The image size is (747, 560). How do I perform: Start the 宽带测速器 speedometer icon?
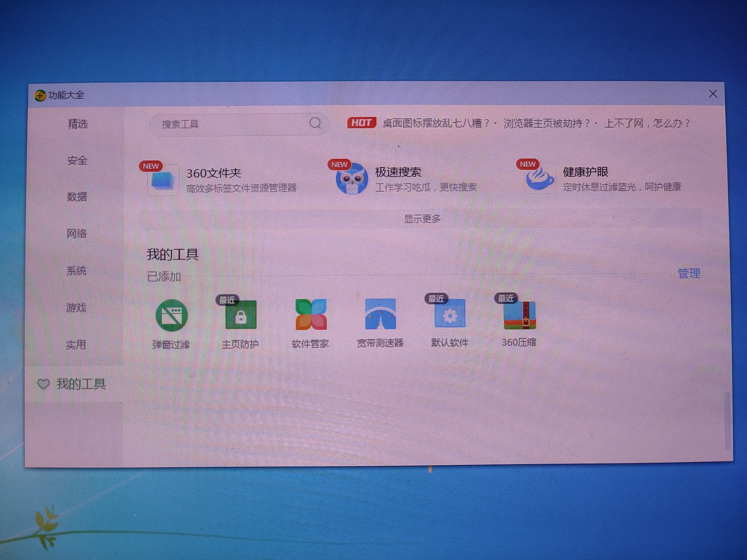click(380, 314)
